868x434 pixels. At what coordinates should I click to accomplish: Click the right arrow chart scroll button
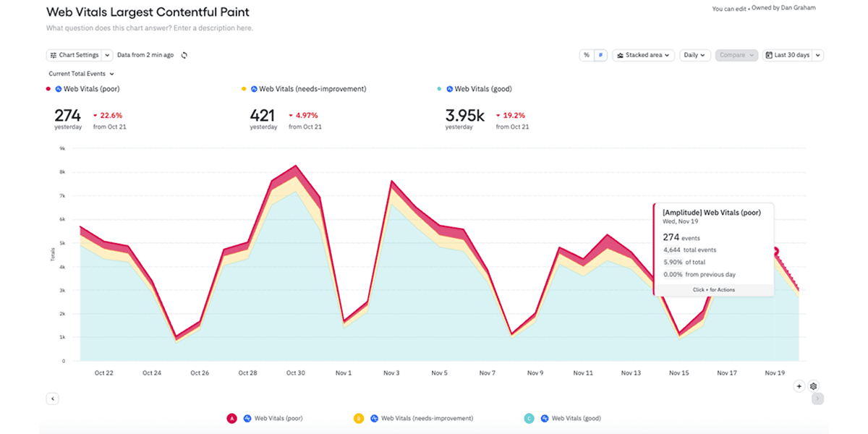tap(817, 399)
